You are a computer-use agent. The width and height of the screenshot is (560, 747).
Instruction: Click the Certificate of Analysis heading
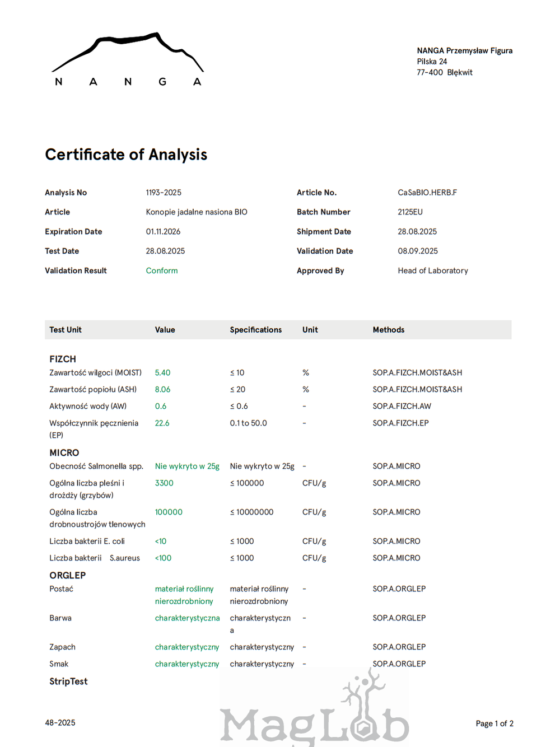126,155
